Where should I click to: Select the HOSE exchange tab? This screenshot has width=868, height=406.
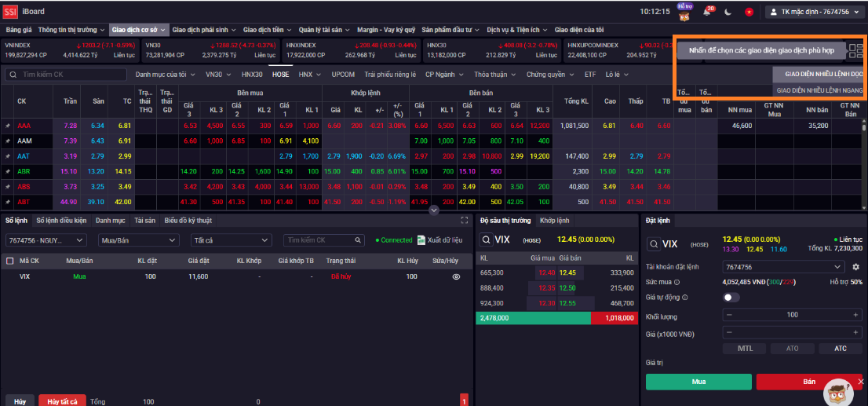pyautogui.click(x=281, y=75)
